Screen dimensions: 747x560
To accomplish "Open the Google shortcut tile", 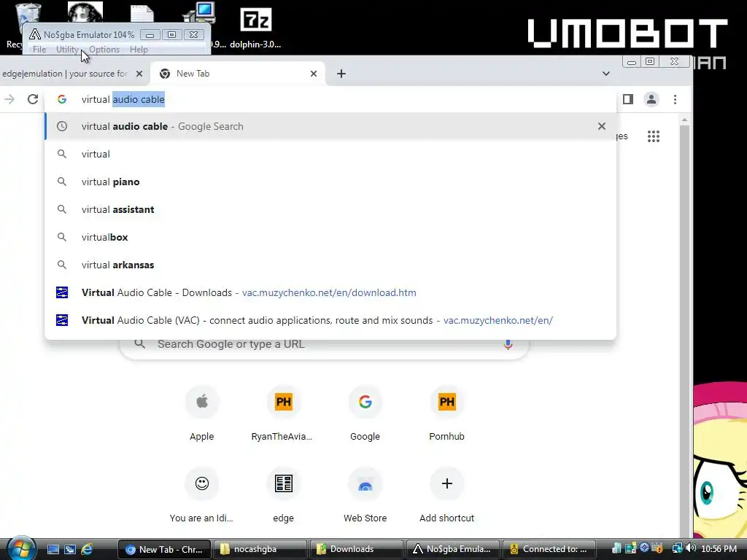I will coord(365,413).
